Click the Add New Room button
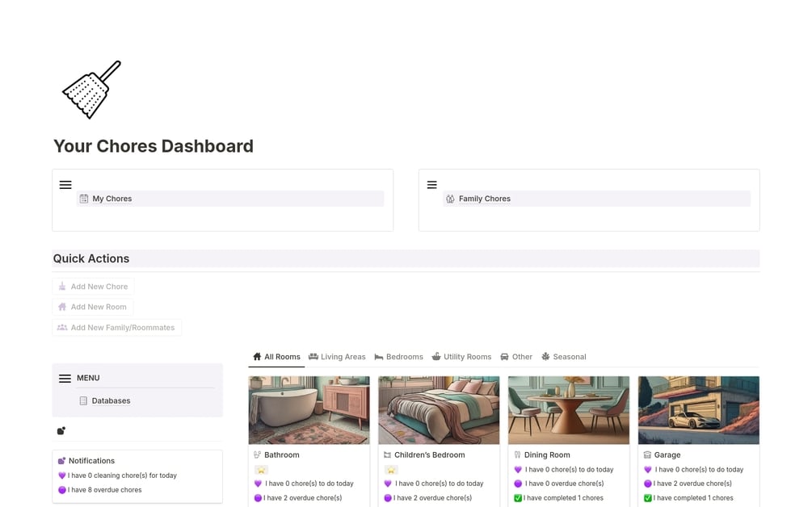This screenshot has height=507, width=812. tap(93, 307)
